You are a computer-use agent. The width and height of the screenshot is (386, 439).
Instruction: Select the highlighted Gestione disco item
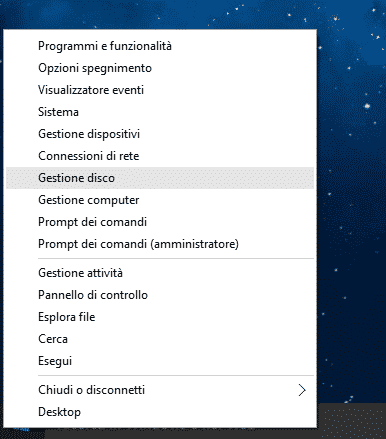tap(160, 178)
